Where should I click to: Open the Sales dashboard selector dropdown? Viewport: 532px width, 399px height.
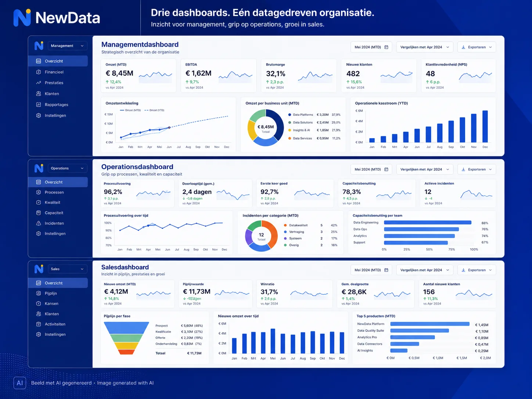[x=68, y=269]
